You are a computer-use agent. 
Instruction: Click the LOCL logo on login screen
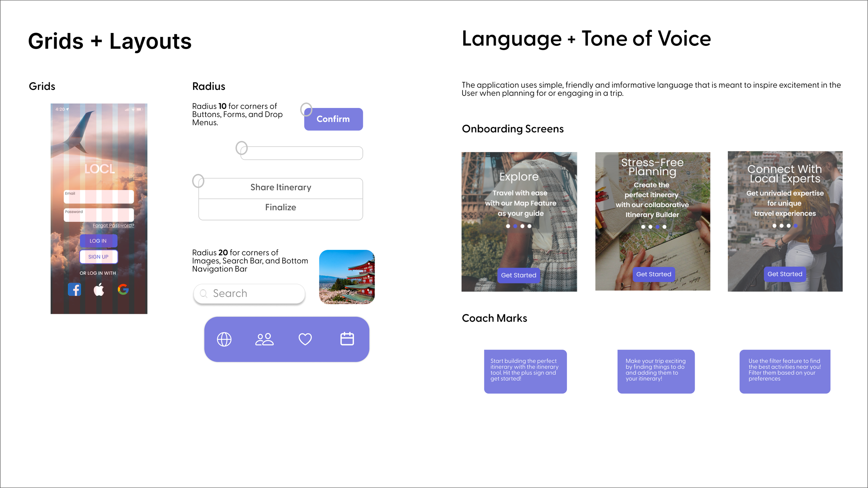click(99, 169)
